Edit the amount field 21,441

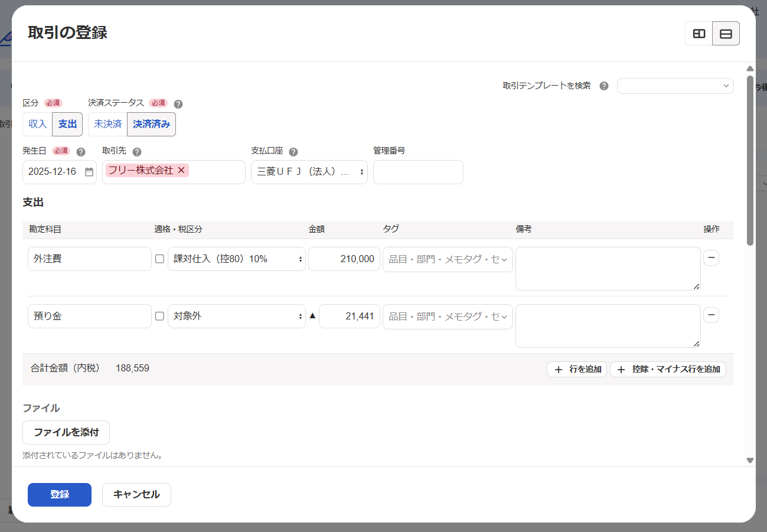coord(350,316)
